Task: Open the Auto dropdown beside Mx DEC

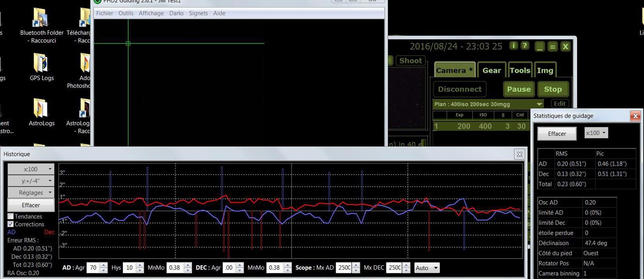Action: pos(427,268)
